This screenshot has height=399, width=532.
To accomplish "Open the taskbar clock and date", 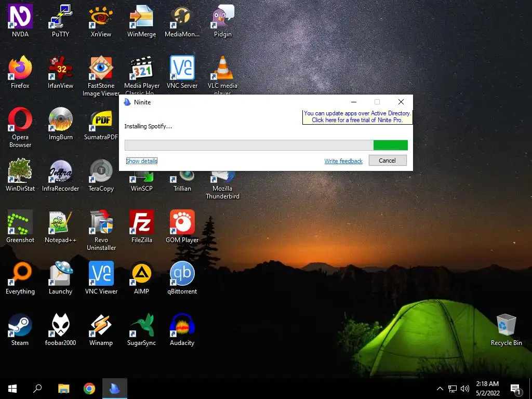I will tap(487, 389).
